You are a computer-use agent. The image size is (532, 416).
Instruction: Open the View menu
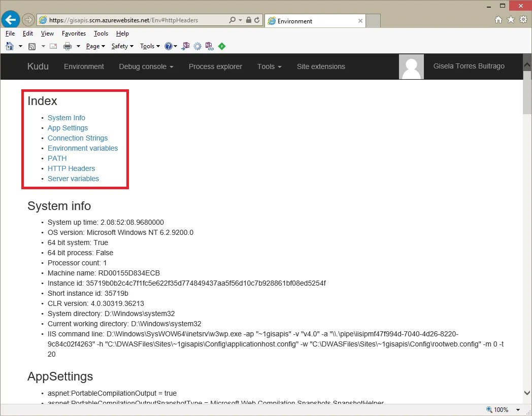coord(47,33)
